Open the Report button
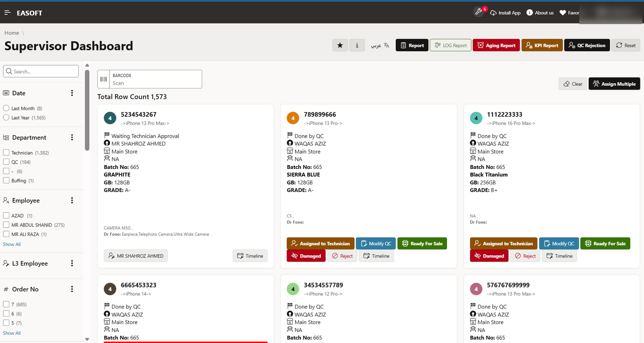The width and height of the screenshot is (644, 343). click(412, 45)
